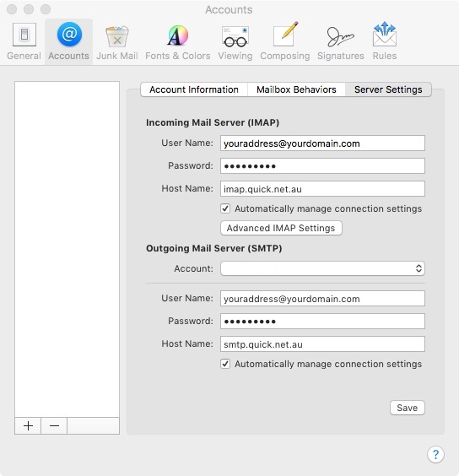
Task: Switch to Account Information tab
Action: tap(194, 89)
